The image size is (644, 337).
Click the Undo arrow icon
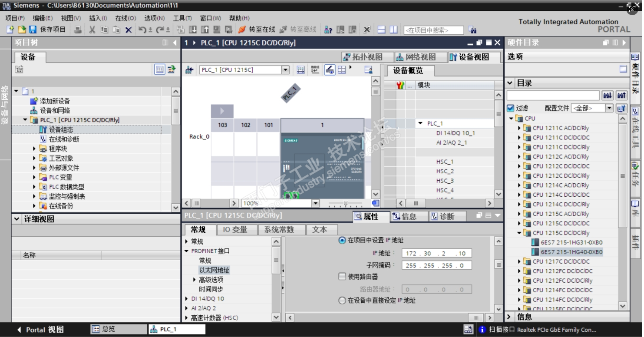pyautogui.click(x=142, y=30)
